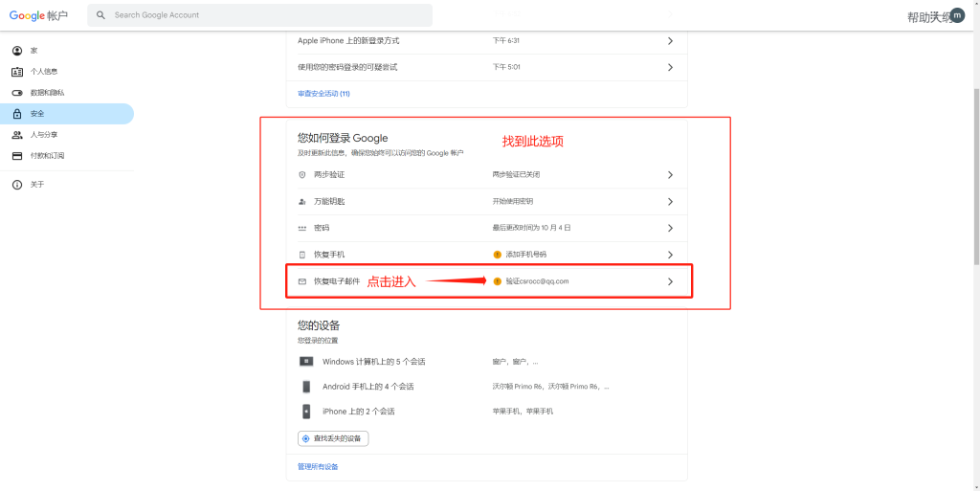Open Windows 计算机上的 5 个会话
Viewport: 980px width, 491px height.
coord(374,362)
